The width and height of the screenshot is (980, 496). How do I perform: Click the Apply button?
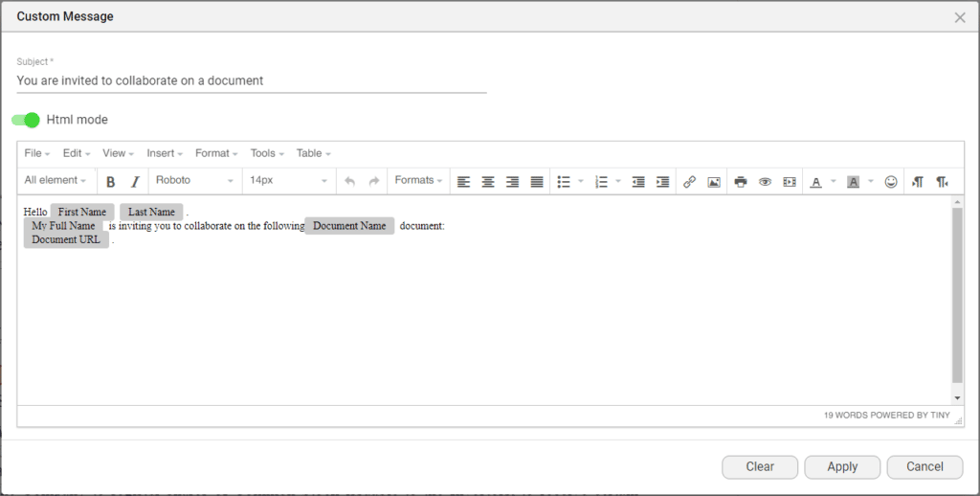[842, 466]
